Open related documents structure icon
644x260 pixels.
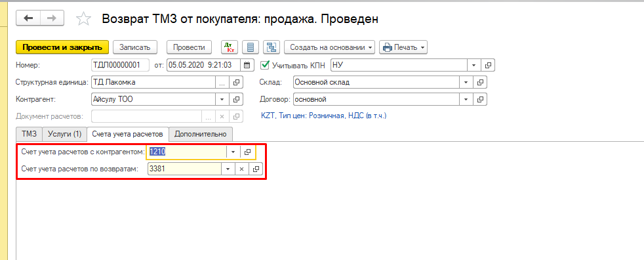tap(271, 47)
